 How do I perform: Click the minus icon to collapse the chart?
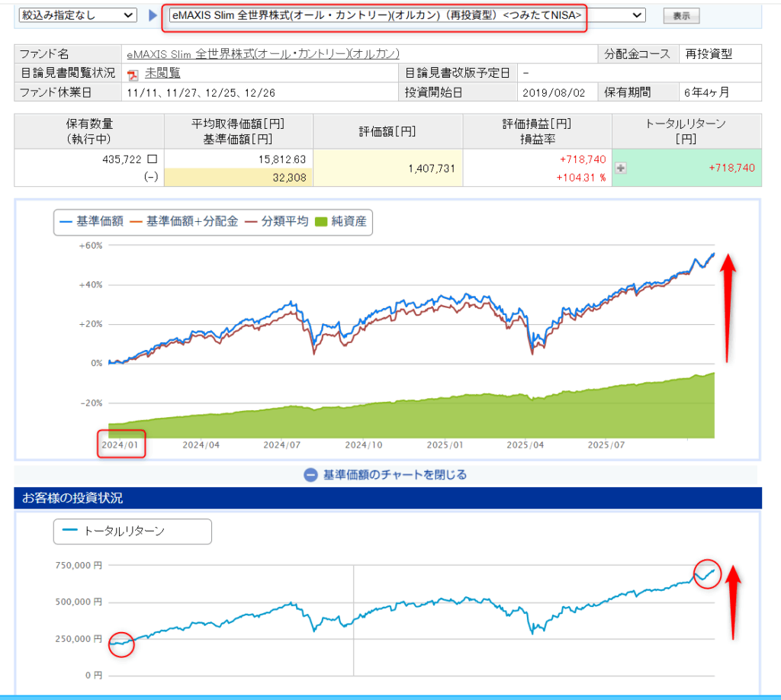pos(310,474)
